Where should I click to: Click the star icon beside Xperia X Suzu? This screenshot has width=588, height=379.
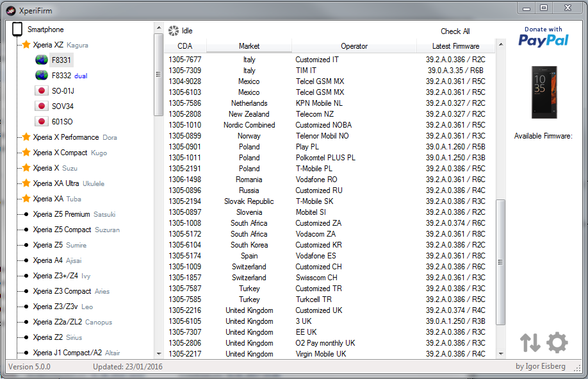coord(26,168)
